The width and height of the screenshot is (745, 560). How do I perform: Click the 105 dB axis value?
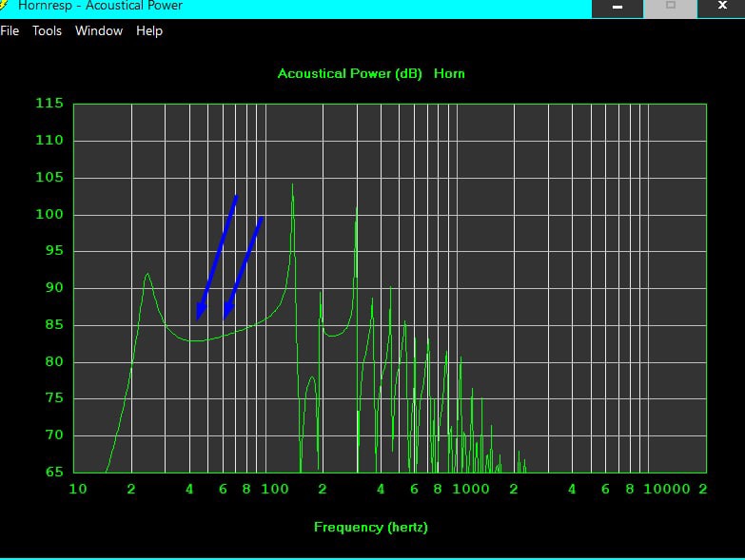(x=49, y=177)
